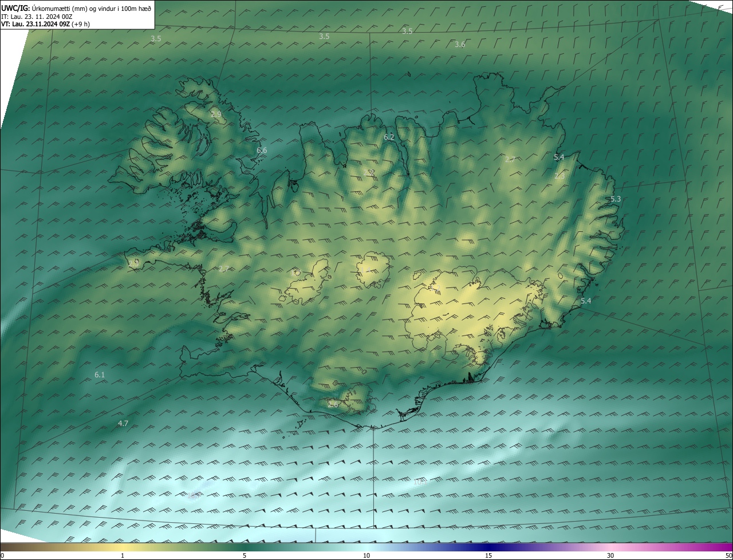Click the valid time "VT: Lau. 23.11.2024 09Z"
The width and height of the screenshot is (733, 560).
coord(36,24)
